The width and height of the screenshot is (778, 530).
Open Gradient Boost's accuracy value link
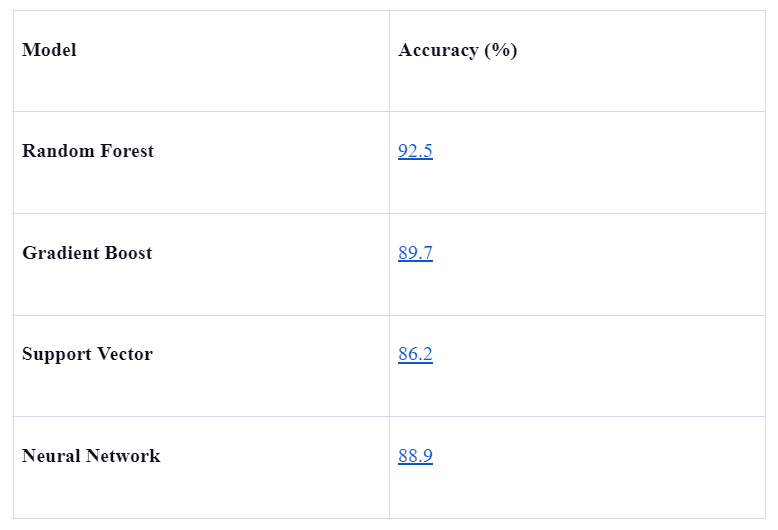(415, 253)
